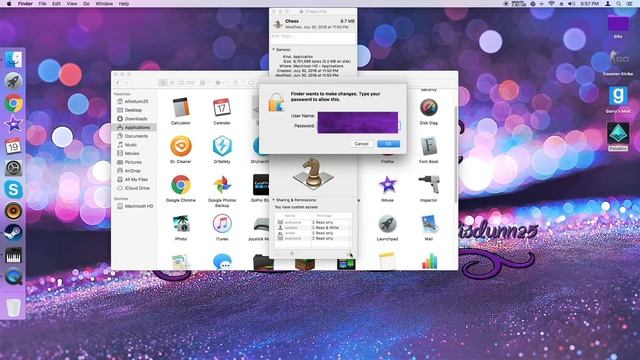Open System Preferences from the Dock
This screenshot has height=360, width=640.
point(13,168)
